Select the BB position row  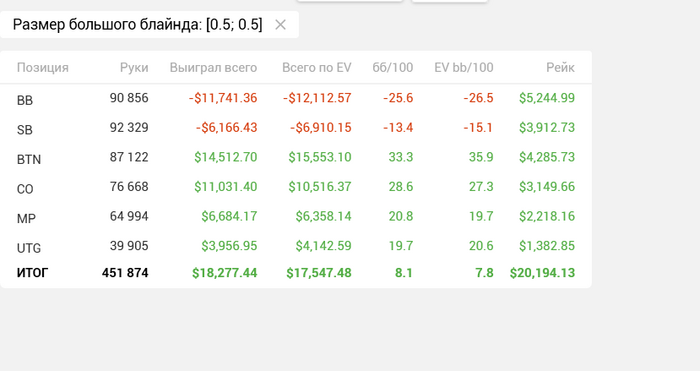[296, 98]
